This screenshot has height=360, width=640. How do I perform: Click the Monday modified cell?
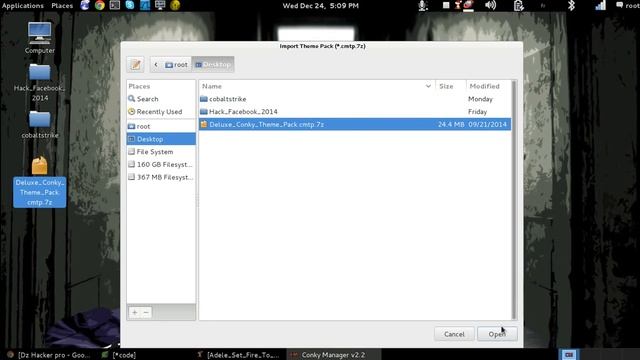tap(480, 99)
